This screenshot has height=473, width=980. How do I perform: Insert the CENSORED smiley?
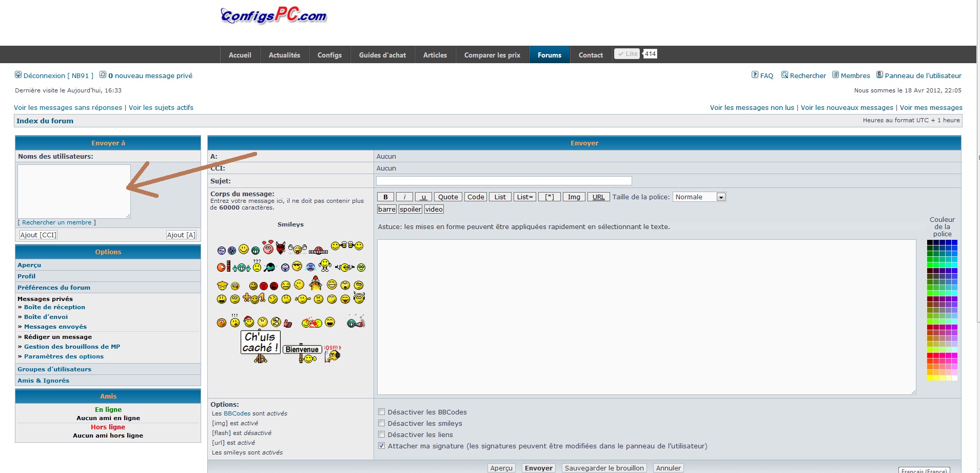[x=318, y=251]
